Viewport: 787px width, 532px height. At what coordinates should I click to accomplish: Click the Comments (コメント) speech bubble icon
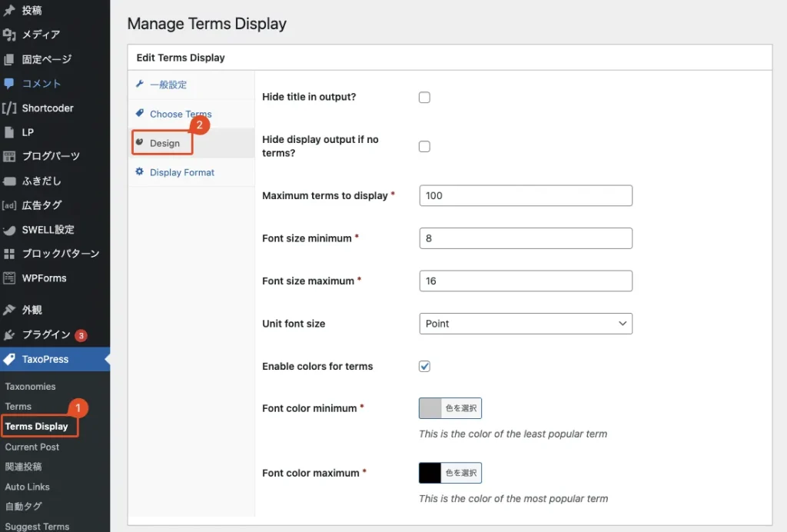(x=9, y=83)
